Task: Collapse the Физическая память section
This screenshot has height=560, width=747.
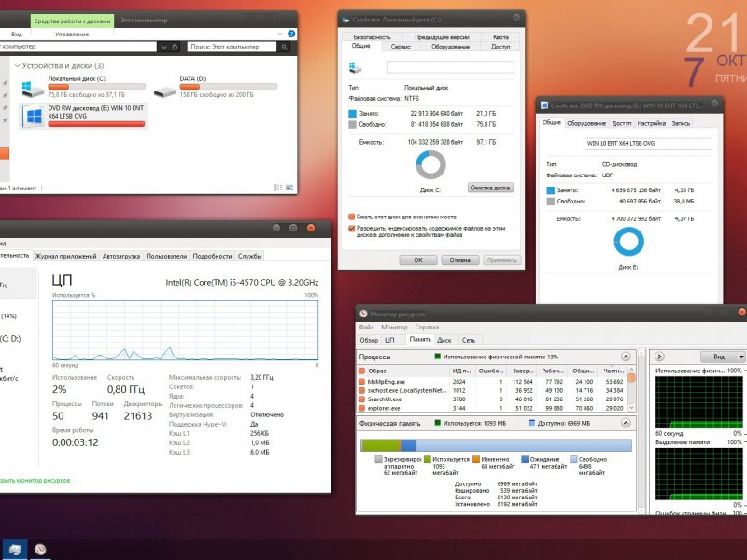Action: (x=626, y=423)
